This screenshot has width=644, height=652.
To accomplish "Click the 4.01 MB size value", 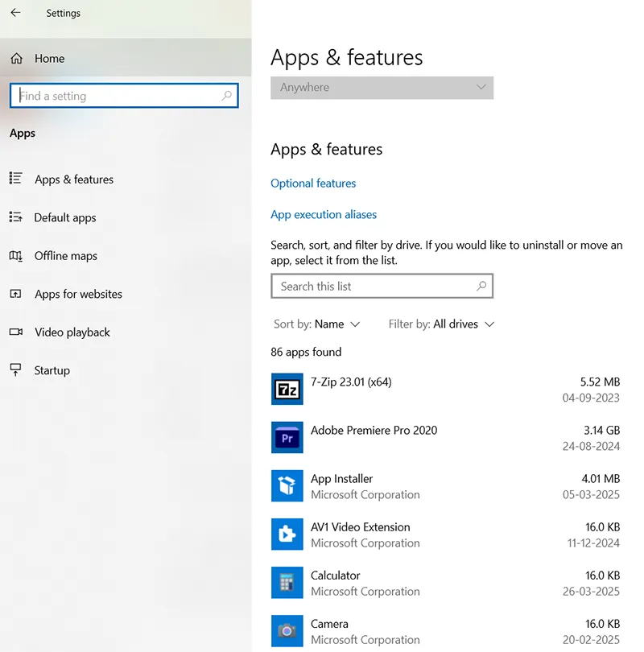I will click(x=601, y=479).
